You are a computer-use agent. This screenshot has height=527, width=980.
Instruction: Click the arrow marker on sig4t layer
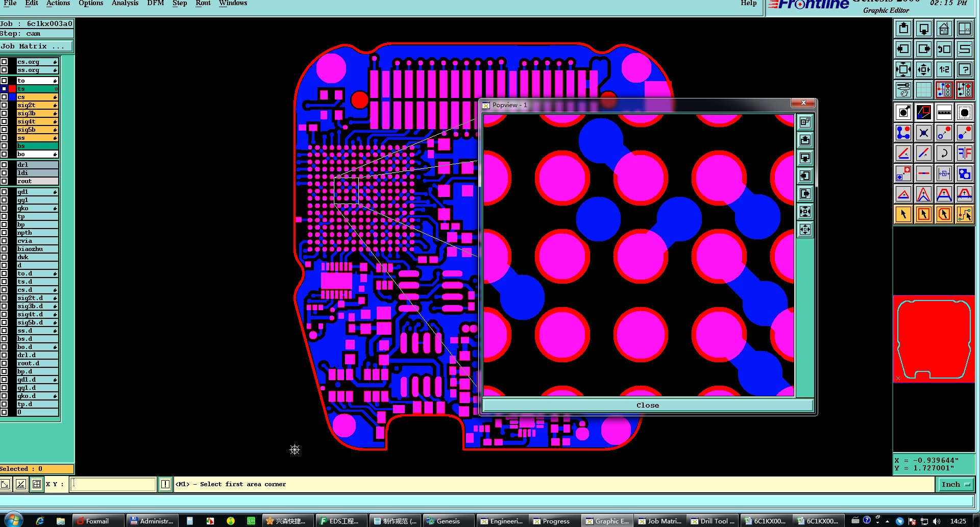pos(55,121)
